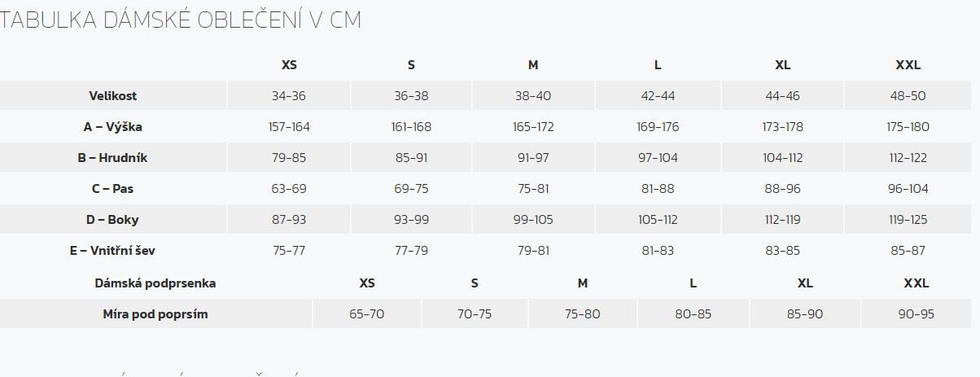
Task: Select the E – Vnitřní šev row label
Action: tap(112, 251)
